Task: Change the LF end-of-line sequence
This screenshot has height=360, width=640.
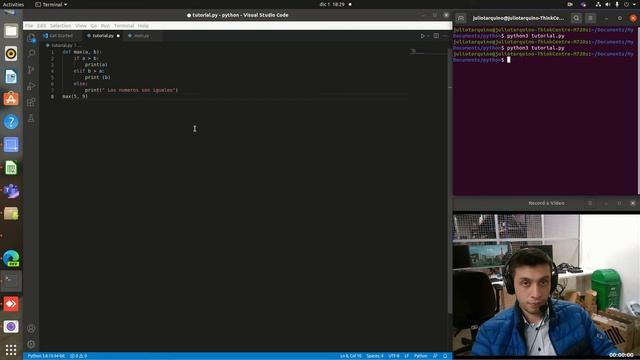Action: coord(407,356)
